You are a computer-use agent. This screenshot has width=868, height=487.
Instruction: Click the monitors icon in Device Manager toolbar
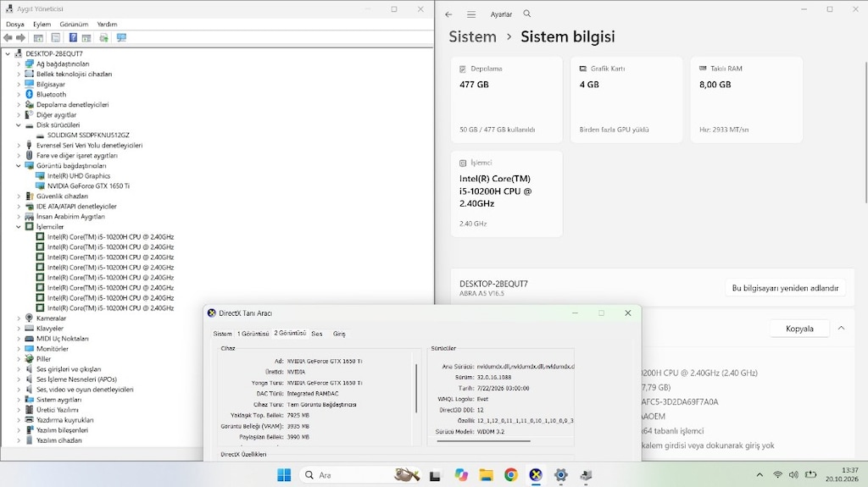121,37
